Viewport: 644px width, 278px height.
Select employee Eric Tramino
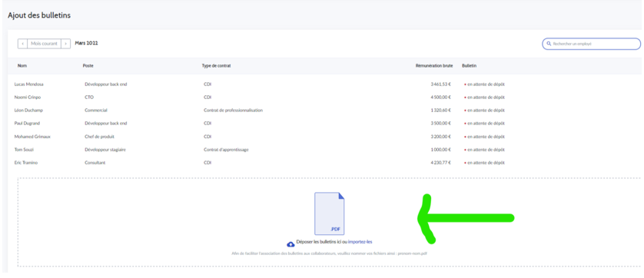point(26,163)
